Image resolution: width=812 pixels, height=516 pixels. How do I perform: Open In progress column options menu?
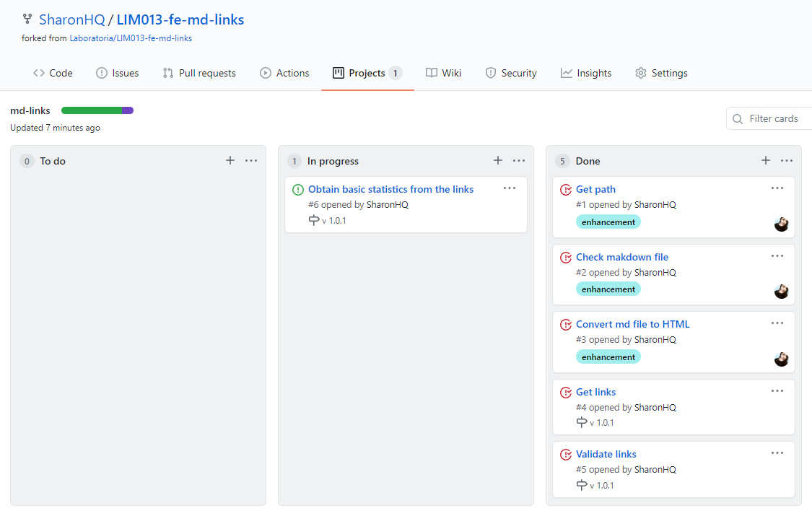click(519, 160)
